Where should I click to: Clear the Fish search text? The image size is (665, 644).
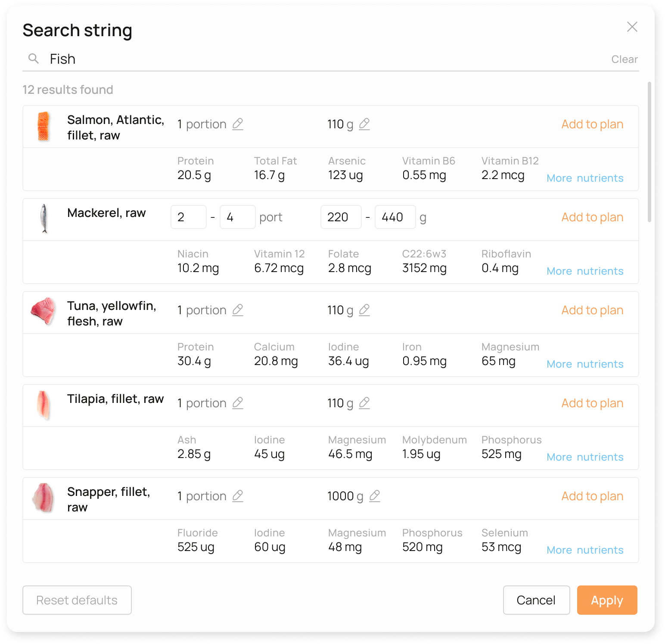(x=624, y=59)
